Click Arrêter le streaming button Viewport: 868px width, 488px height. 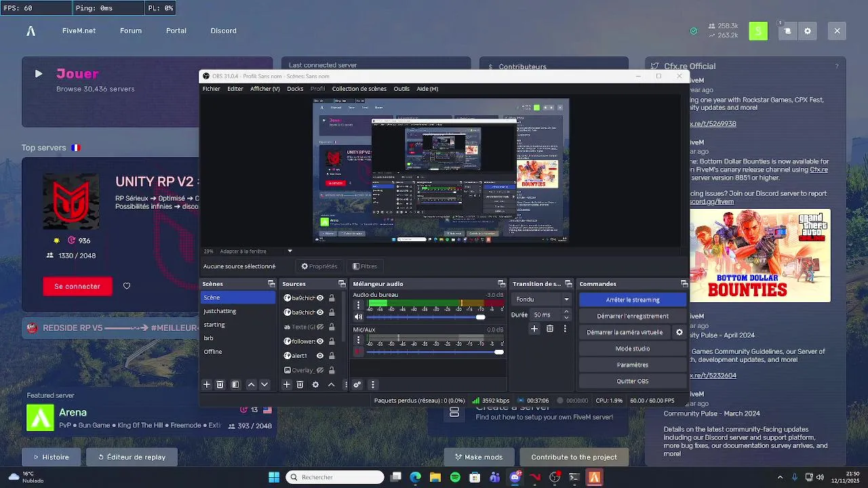coord(633,300)
